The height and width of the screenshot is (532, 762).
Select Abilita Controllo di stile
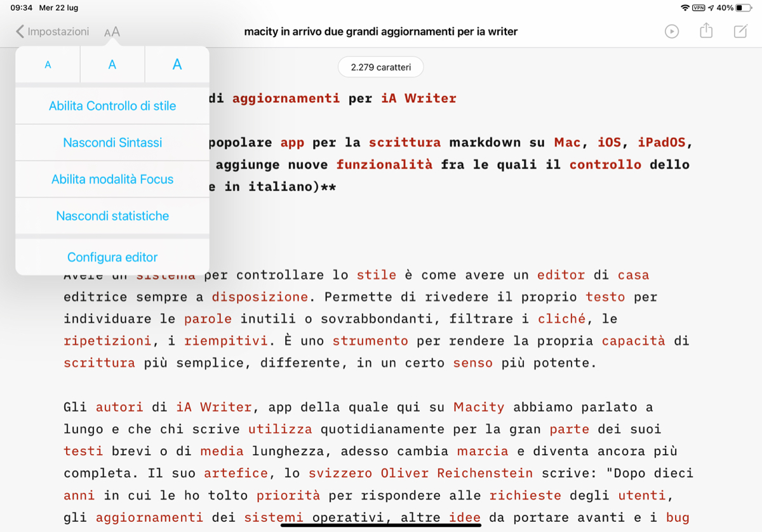(112, 106)
